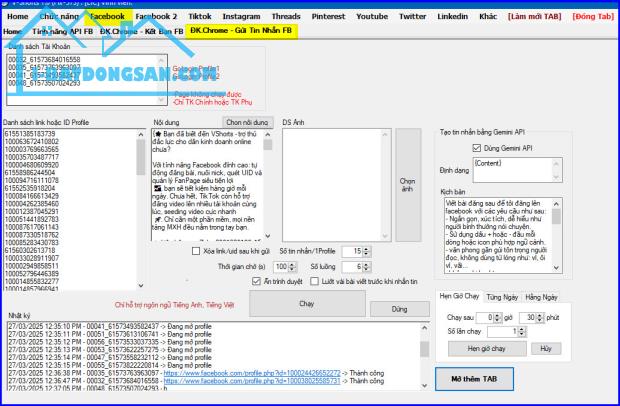Screen dimensions: 620x406
Task: Click scroll-down arrow of Nội dung box
Action: tap(268, 236)
